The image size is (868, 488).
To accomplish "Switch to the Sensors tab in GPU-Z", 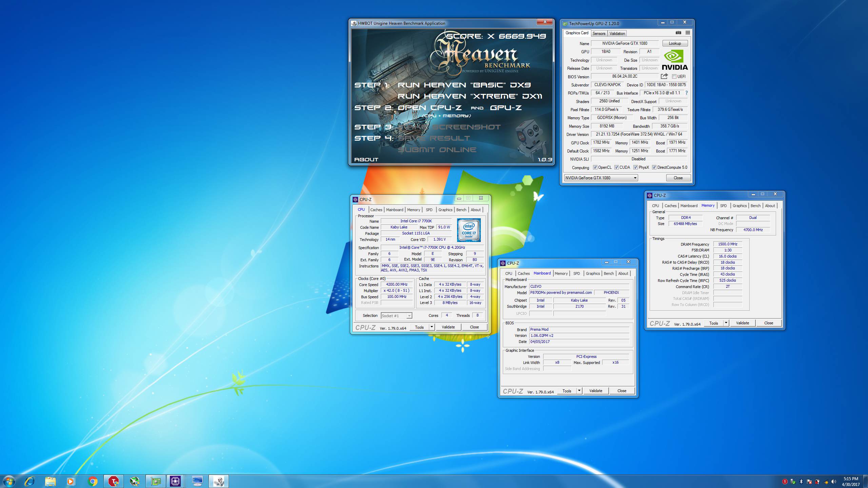I will coord(599,33).
